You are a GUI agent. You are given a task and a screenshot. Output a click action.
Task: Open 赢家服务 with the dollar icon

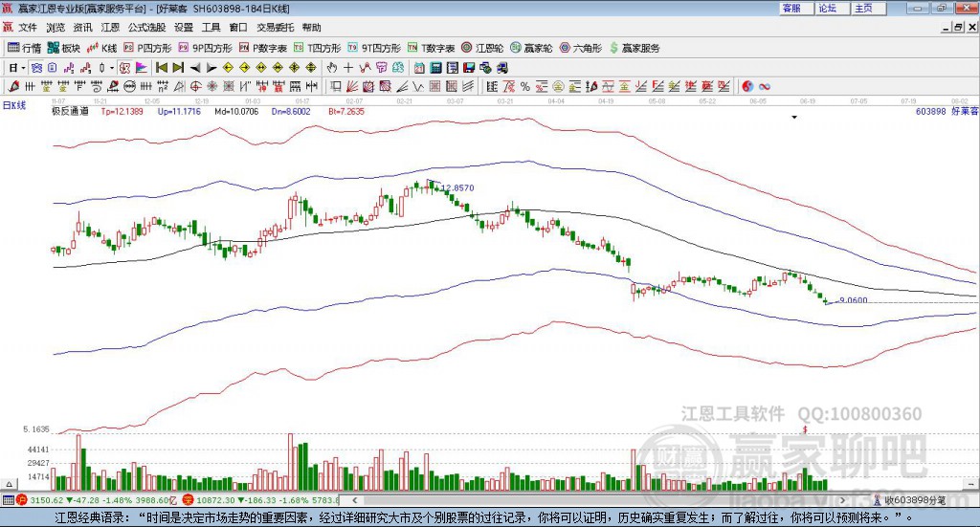635,48
